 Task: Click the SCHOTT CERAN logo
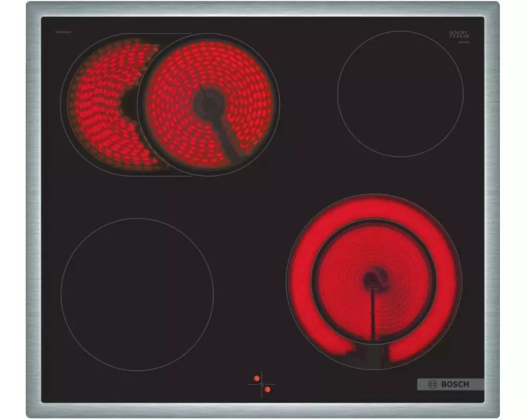coord(459,35)
